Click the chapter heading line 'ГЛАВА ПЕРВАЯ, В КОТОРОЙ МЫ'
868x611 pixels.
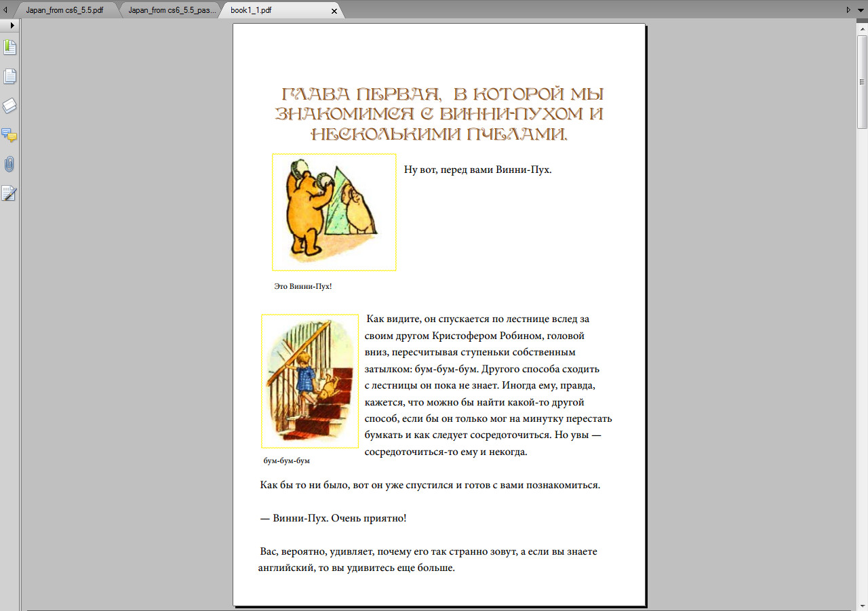click(x=442, y=94)
